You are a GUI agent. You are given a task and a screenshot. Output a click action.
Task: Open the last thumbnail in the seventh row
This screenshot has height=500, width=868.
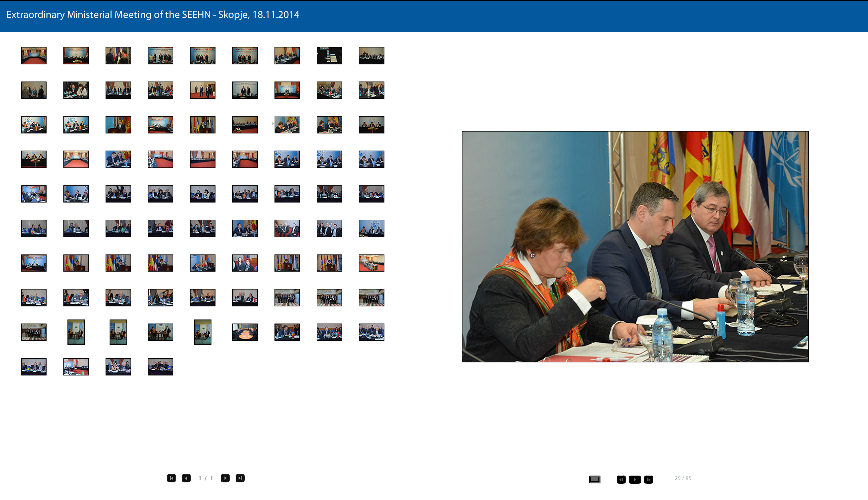pos(371,263)
